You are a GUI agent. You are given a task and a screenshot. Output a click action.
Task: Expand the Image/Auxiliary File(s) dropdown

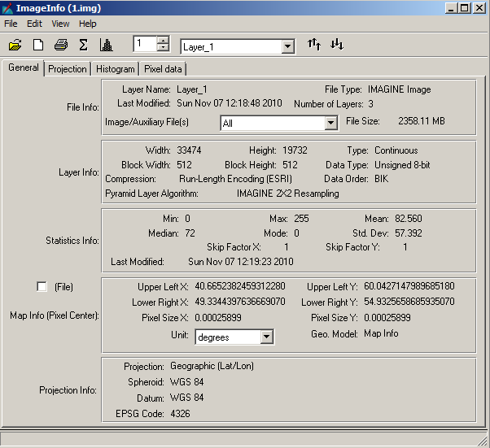tap(330, 123)
